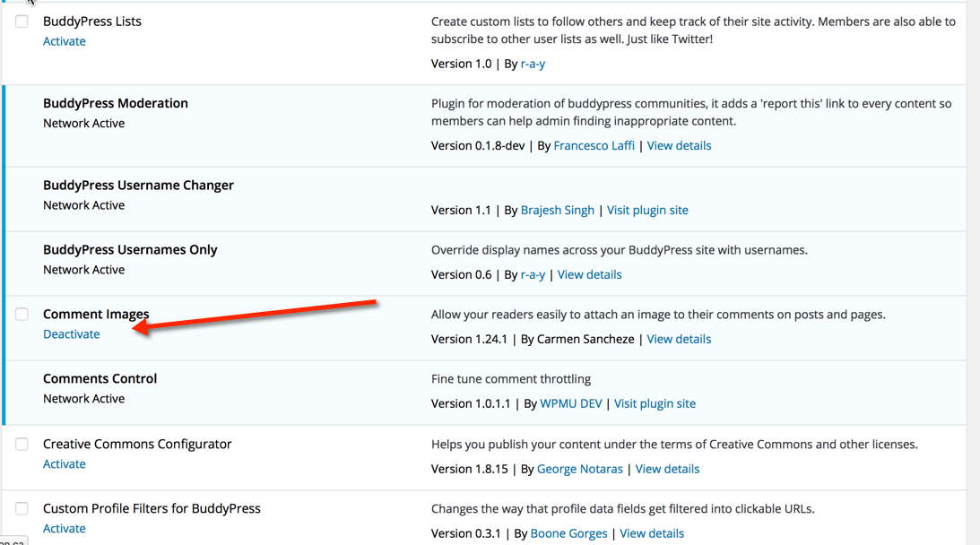The height and width of the screenshot is (545, 980).
Task: Open Brajesh Singh author link
Action: 558,210
